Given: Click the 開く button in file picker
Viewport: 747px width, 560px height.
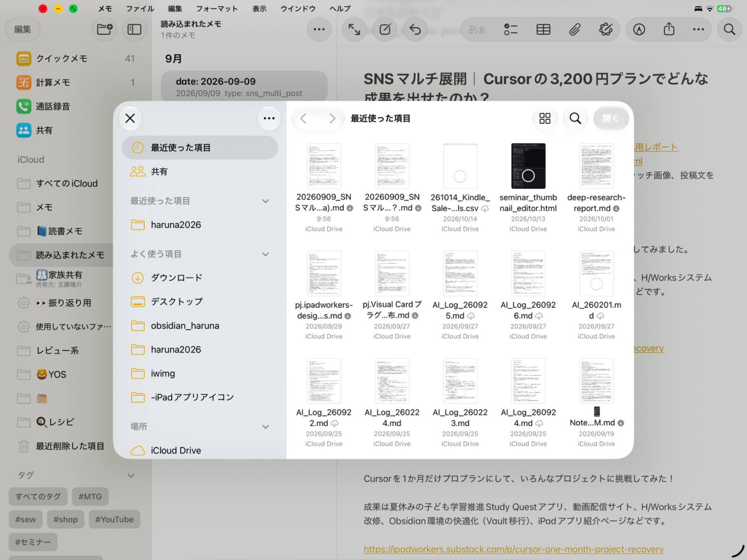Looking at the screenshot, I should (611, 118).
